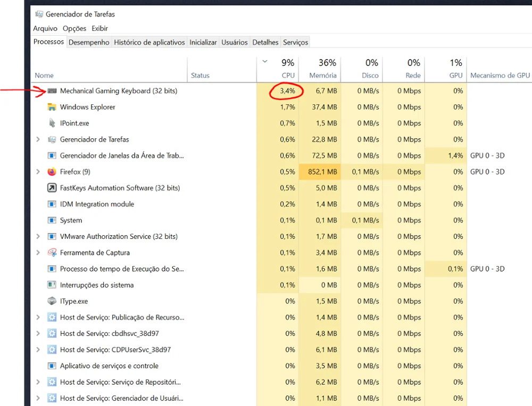Select the IType.exe process name
This screenshot has width=532, height=406.
(73, 301)
